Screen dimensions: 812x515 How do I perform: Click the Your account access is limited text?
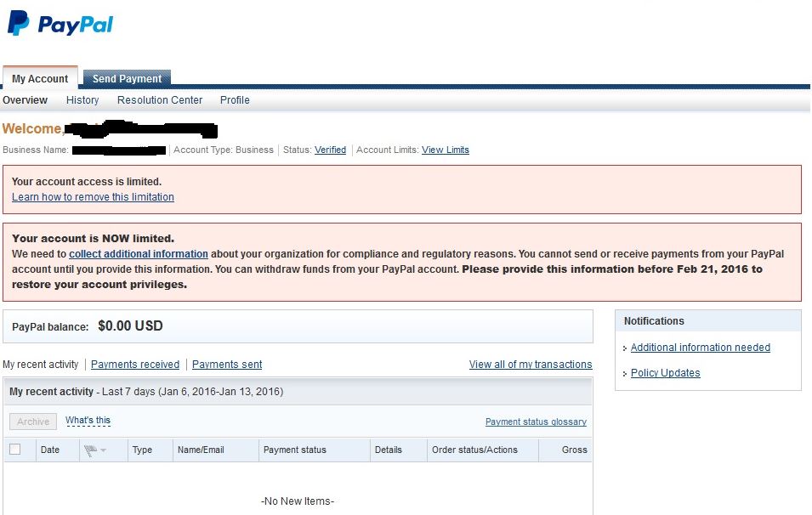coord(87,182)
